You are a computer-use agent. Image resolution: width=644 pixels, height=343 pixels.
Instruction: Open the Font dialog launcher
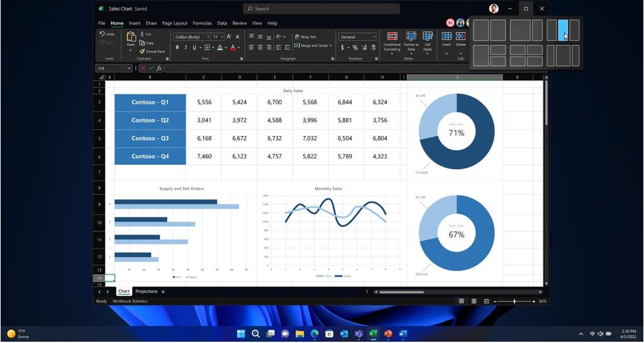pos(241,59)
